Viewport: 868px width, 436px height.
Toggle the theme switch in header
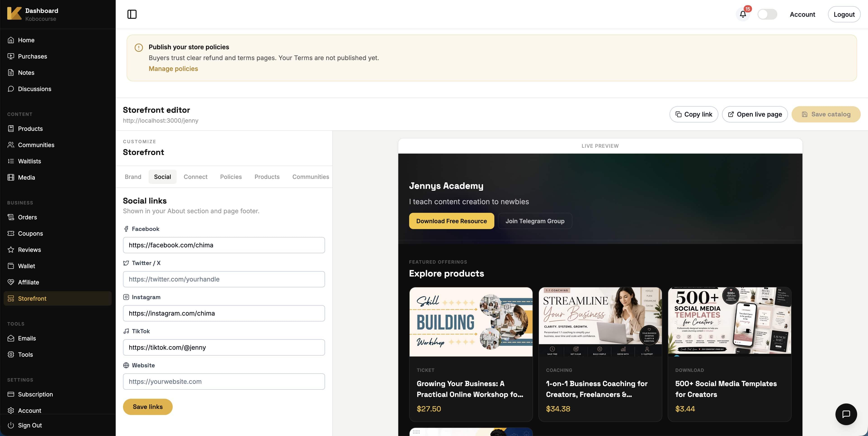(767, 14)
